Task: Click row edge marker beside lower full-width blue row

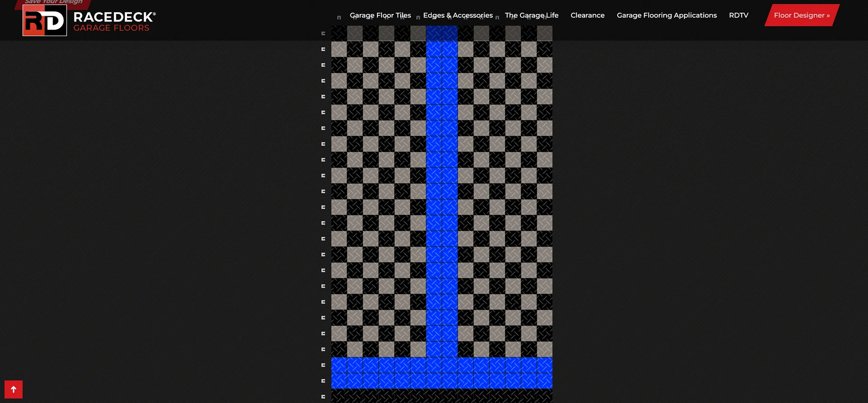Action: [323, 381]
